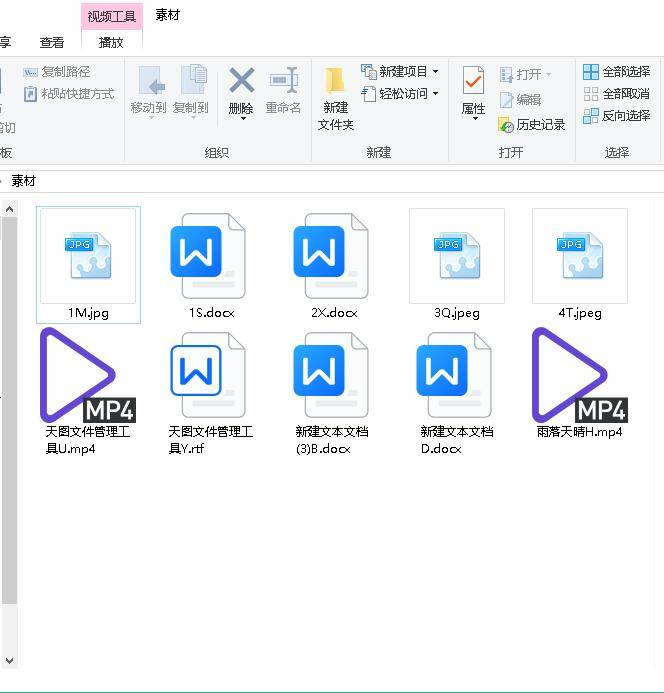Click the 素材 breadcrumb in address bar
The image size is (664, 693).
(23, 181)
